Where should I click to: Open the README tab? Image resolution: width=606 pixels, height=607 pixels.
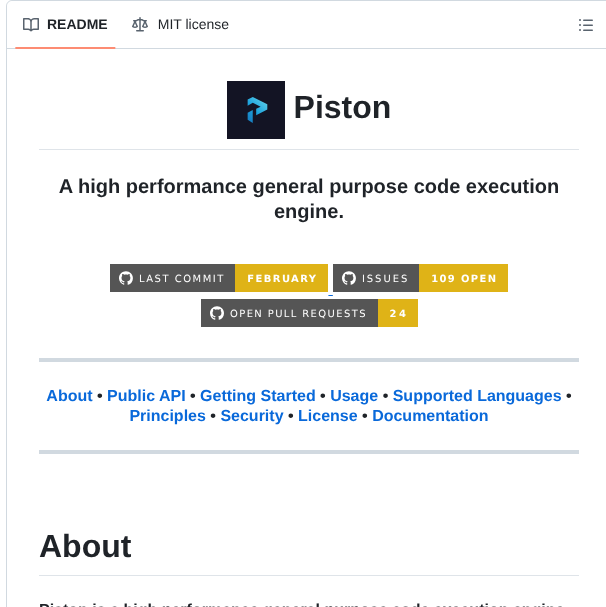[x=65, y=24]
